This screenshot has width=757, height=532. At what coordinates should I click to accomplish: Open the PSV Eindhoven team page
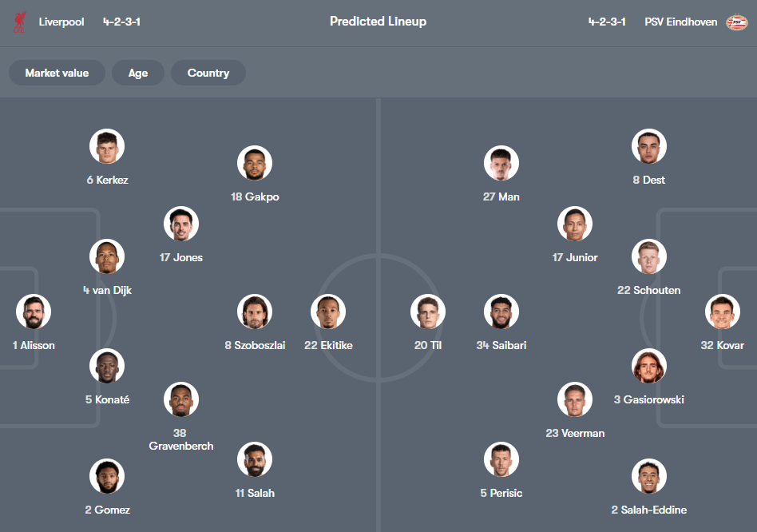680,22
